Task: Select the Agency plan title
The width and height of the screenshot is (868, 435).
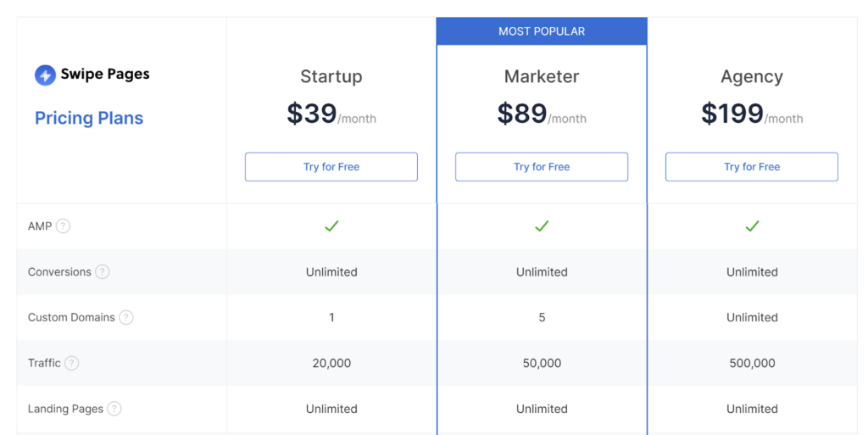Action: (x=752, y=77)
